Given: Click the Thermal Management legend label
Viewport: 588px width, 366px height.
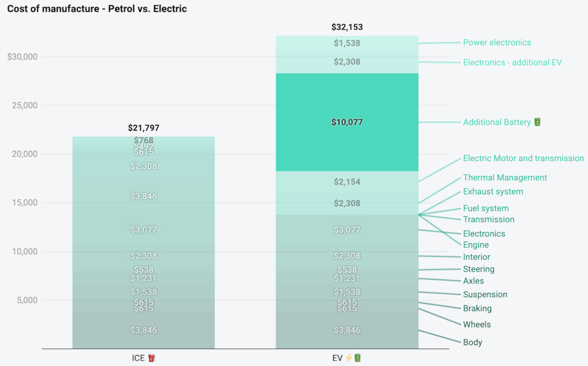Looking at the screenshot, I should [505, 178].
